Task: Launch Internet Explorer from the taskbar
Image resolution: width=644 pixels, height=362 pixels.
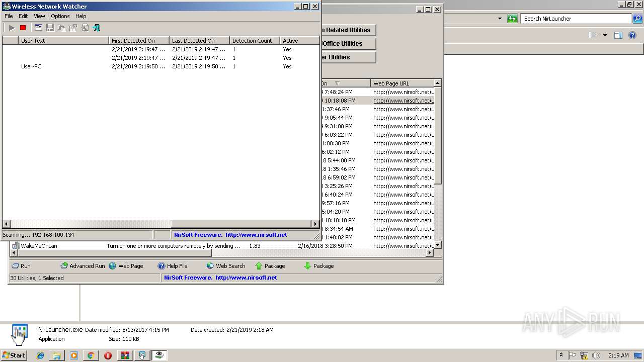Action: (40, 355)
